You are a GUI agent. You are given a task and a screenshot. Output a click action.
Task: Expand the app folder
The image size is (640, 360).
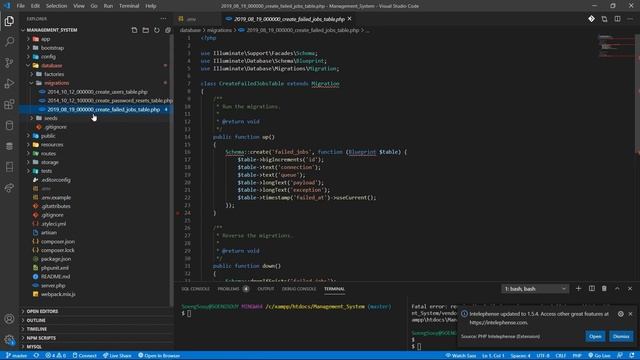point(45,39)
